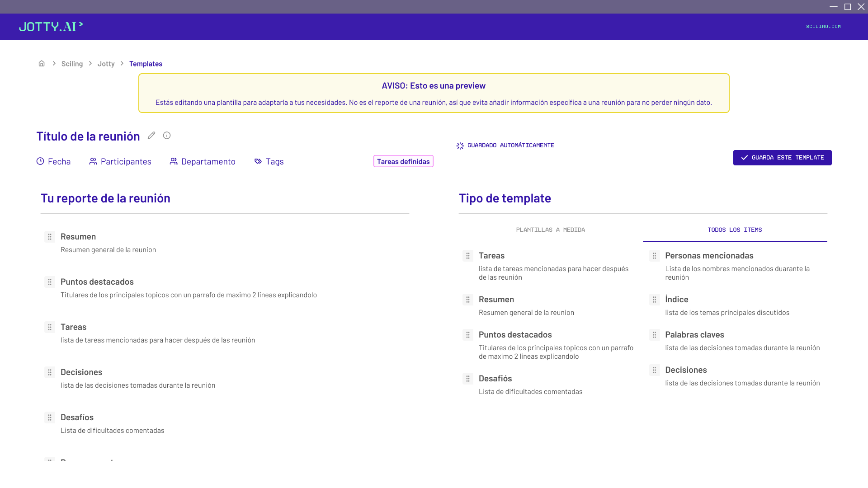Click the Participantes people icon
868x488 pixels.
tap(93, 161)
